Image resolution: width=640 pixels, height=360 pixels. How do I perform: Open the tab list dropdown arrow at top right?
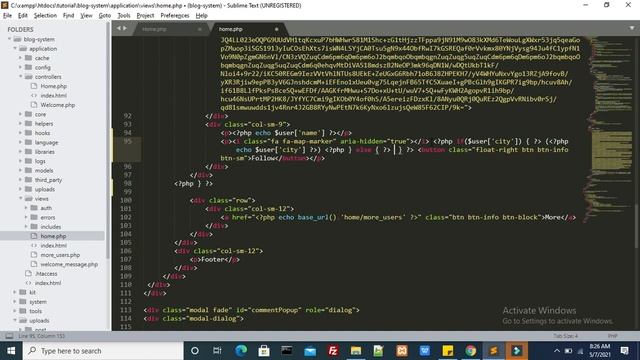point(632,28)
